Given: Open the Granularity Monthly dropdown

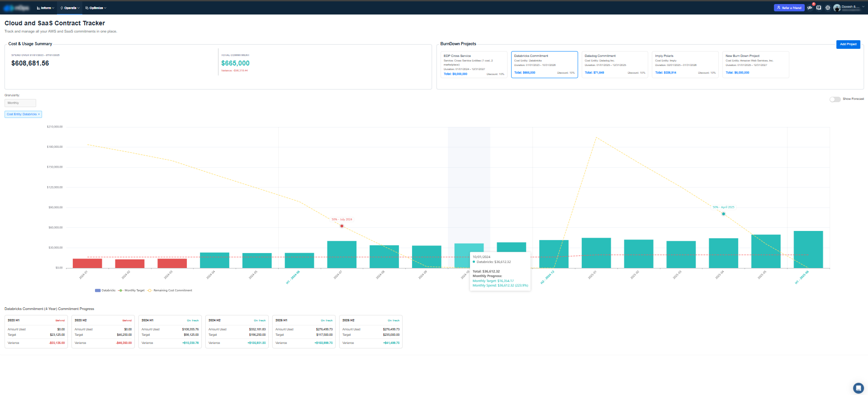Looking at the screenshot, I should coord(20,103).
